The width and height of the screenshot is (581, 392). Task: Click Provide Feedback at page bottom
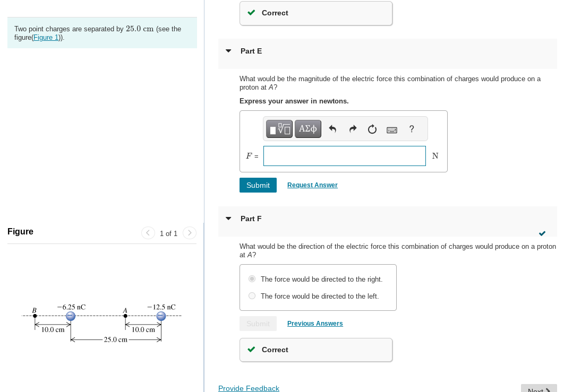(249, 388)
